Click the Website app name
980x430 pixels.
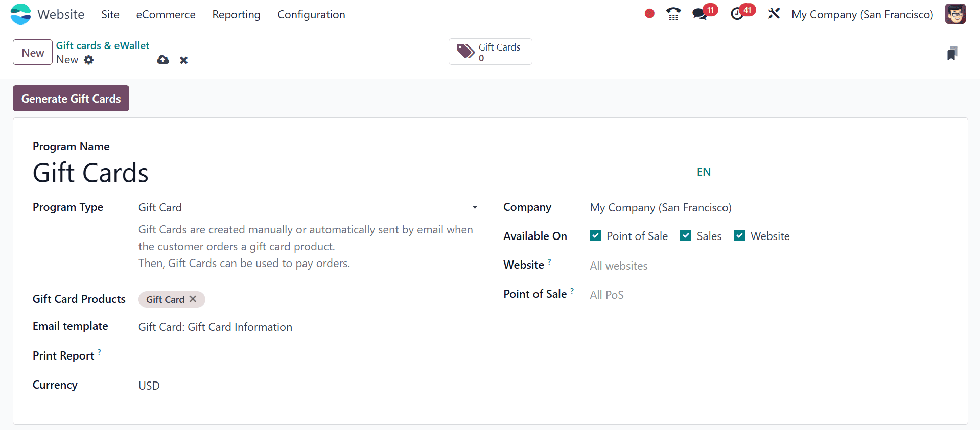[x=61, y=14]
